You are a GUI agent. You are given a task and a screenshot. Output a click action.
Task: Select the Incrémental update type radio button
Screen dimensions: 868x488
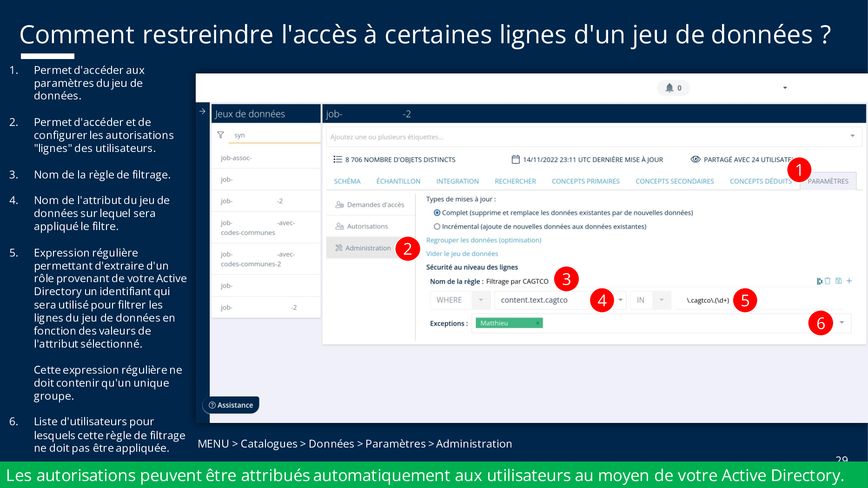click(x=437, y=227)
